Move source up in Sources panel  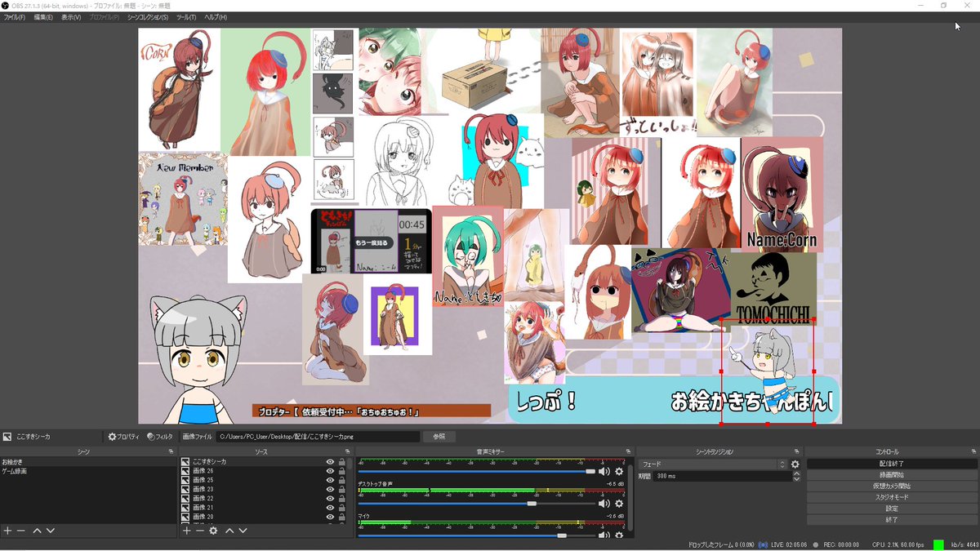coord(229,531)
